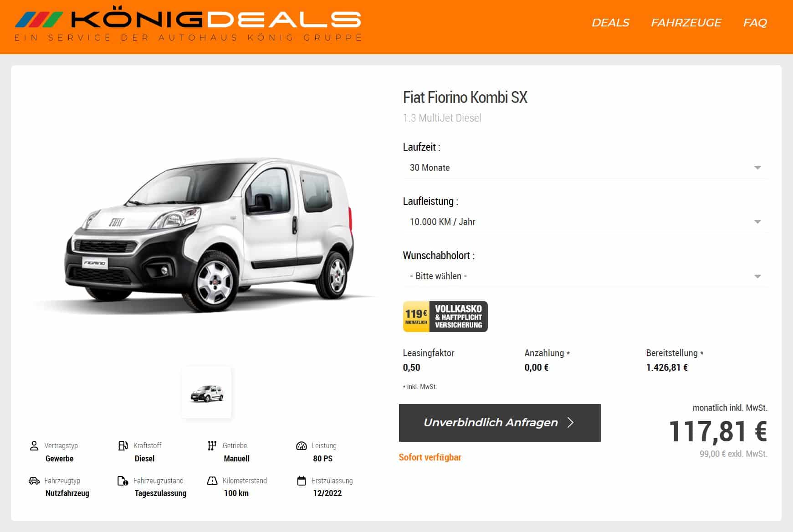Click the Sofort verfügbar availability text
793x532 pixels.
pos(430,457)
